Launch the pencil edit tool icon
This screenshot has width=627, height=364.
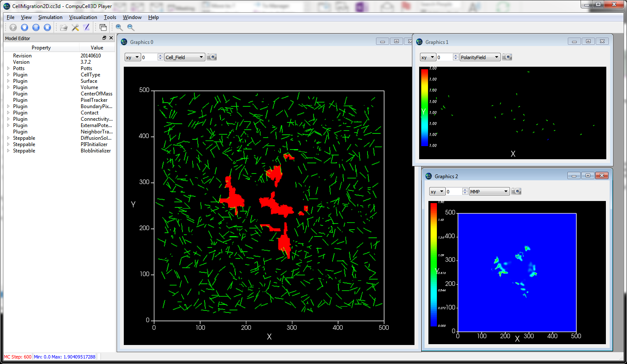(86, 27)
